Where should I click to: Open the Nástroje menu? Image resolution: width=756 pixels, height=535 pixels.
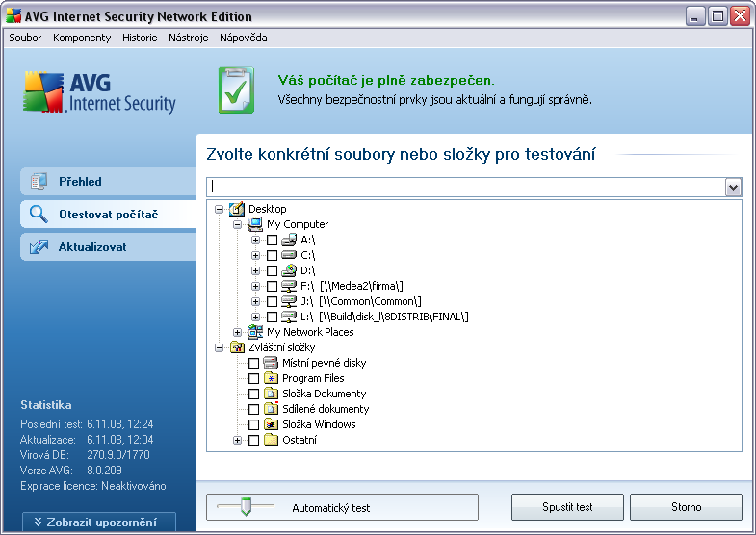point(189,38)
